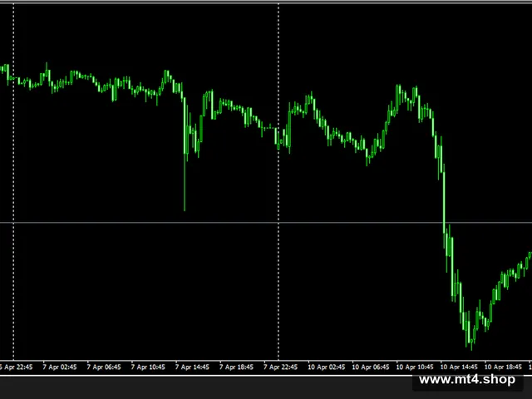The image size is (532, 399).
Task: Click the 7 Apr 18:45 time label
Action: [236, 367]
